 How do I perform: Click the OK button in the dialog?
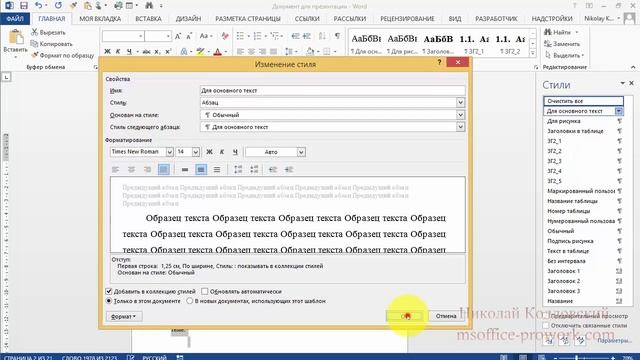405,316
